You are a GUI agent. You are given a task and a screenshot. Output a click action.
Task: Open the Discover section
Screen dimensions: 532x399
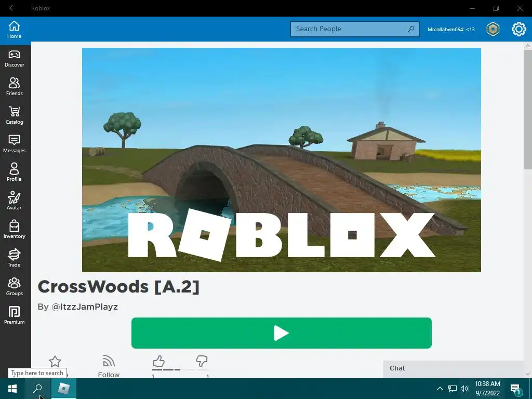point(14,59)
